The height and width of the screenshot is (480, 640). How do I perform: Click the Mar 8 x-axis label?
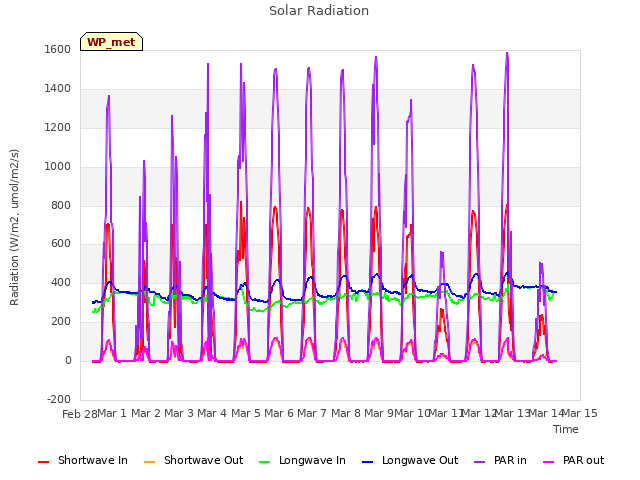[346, 413]
